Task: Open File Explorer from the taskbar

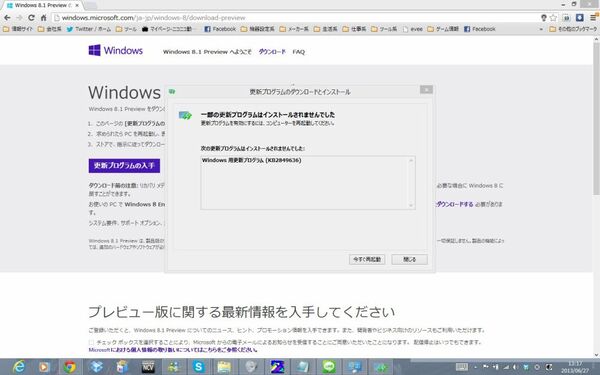Action: 225,367
